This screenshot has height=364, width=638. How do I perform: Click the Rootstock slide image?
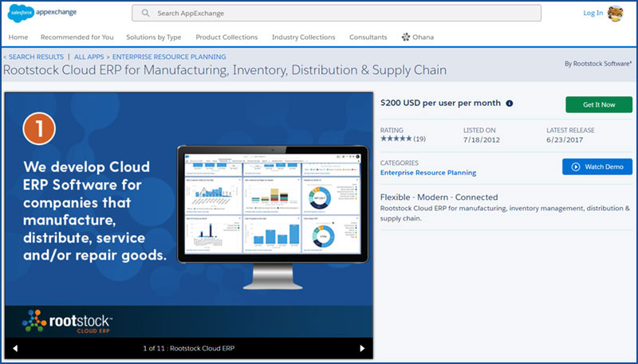[x=189, y=215]
